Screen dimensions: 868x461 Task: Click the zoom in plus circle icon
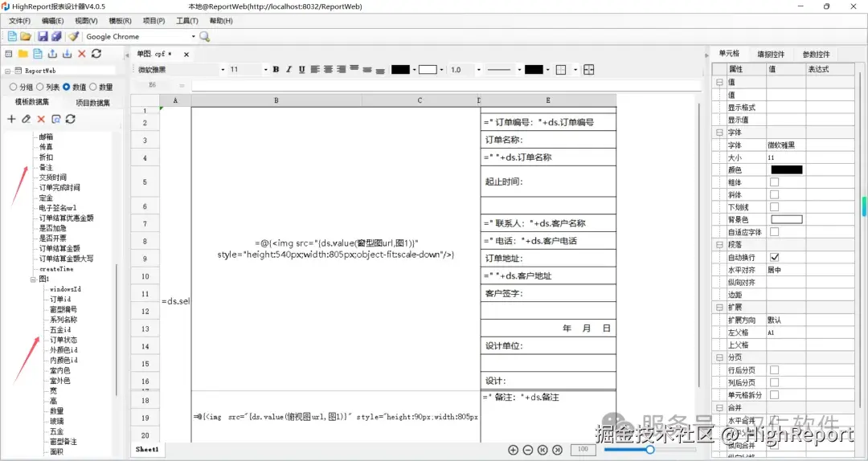513,450
